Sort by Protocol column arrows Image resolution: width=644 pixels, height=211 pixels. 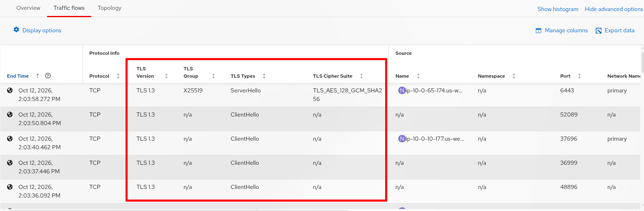pos(118,76)
